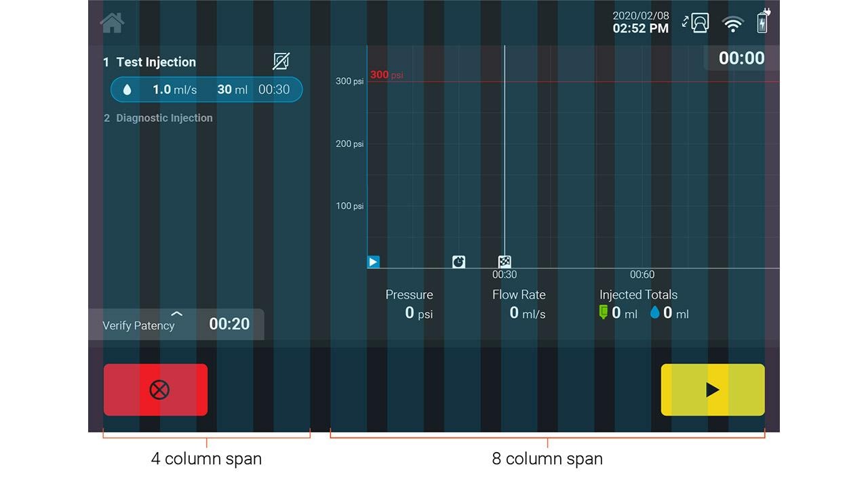Abort with the red cancel button

coord(156,390)
